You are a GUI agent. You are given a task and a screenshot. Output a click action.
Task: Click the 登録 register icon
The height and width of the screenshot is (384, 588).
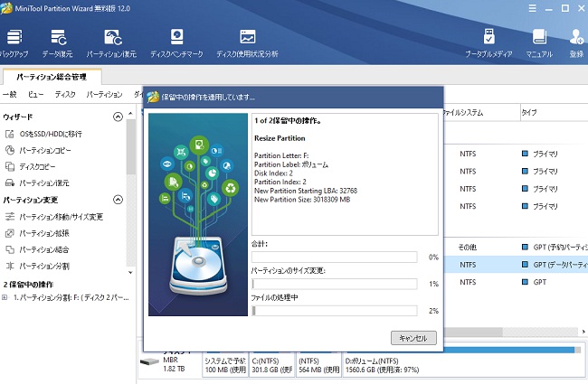[577, 43]
